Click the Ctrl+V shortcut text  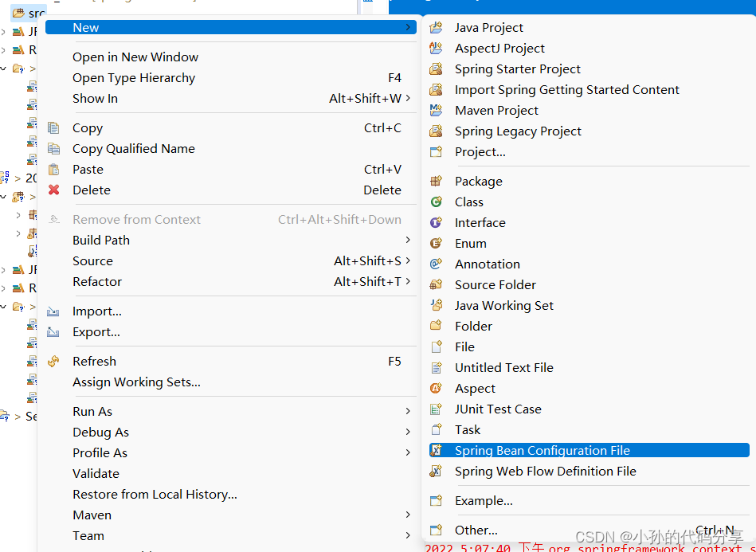[x=382, y=169]
